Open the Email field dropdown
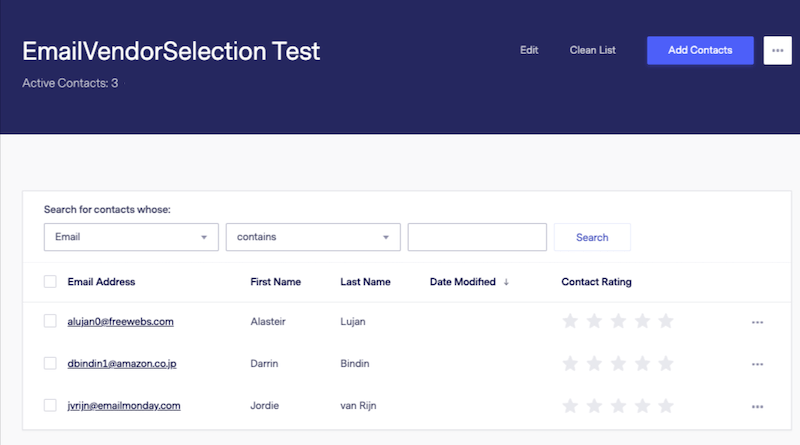 pos(131,237)
